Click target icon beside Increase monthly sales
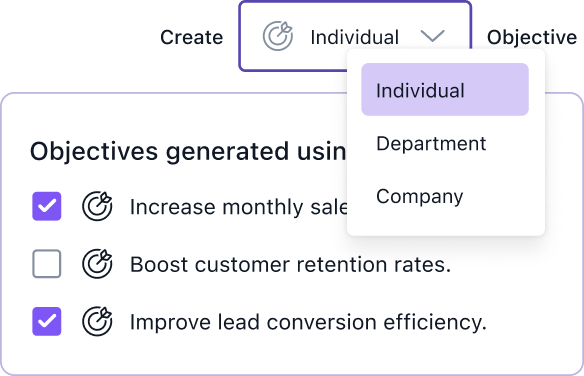The image size is (584, 376). (x=97, y=206)
